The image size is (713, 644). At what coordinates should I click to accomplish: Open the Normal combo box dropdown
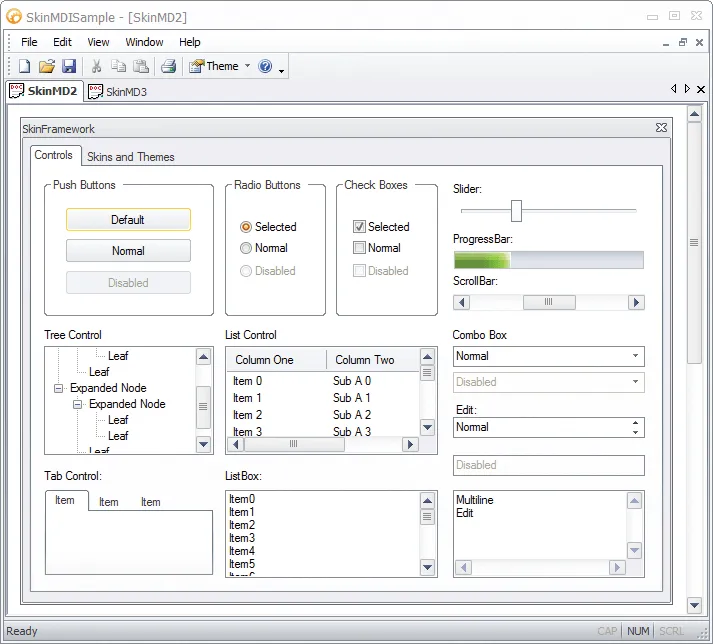pyautogui.click(x=635, y=356)
